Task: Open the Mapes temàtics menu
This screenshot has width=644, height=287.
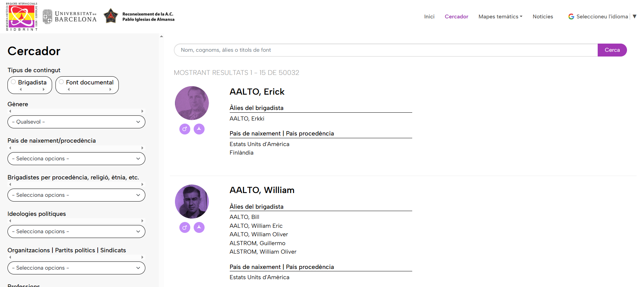Action: pyautogui.click(x=500, y=17)
